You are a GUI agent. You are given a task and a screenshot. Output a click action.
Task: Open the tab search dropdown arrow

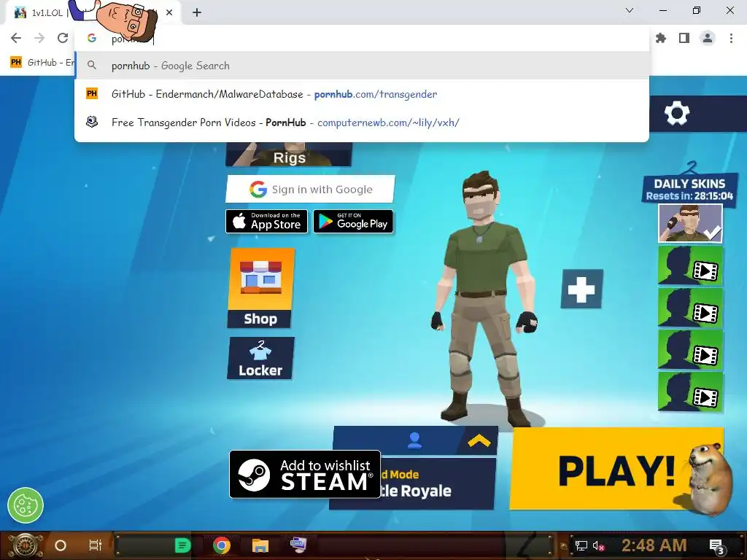click(x=630, y=10)
